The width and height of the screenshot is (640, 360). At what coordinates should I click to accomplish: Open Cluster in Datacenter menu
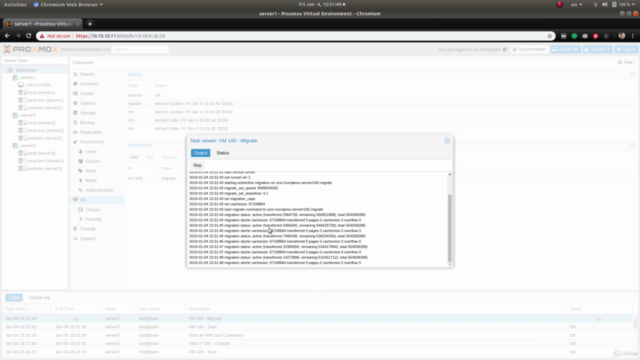click(87, 93)
